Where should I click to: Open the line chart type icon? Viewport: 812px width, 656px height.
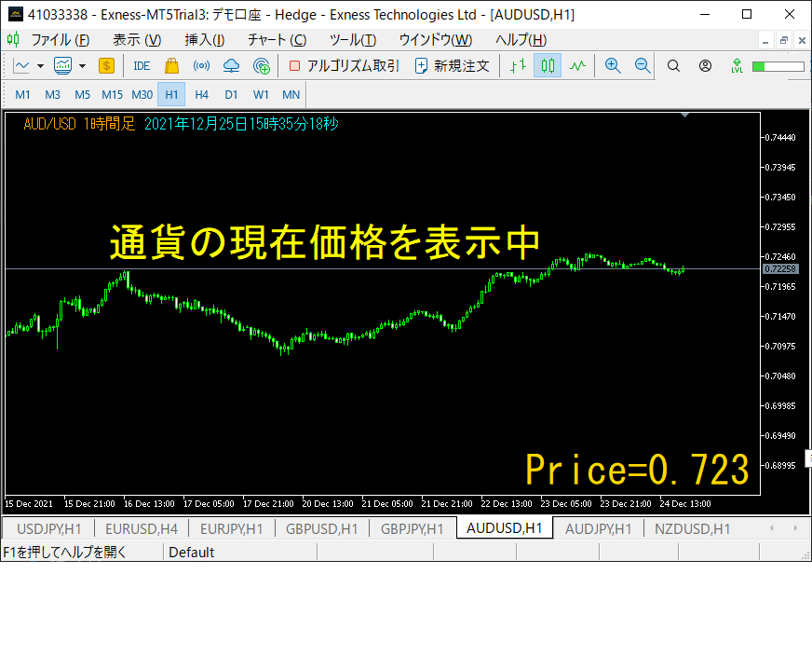pos(21,66)
